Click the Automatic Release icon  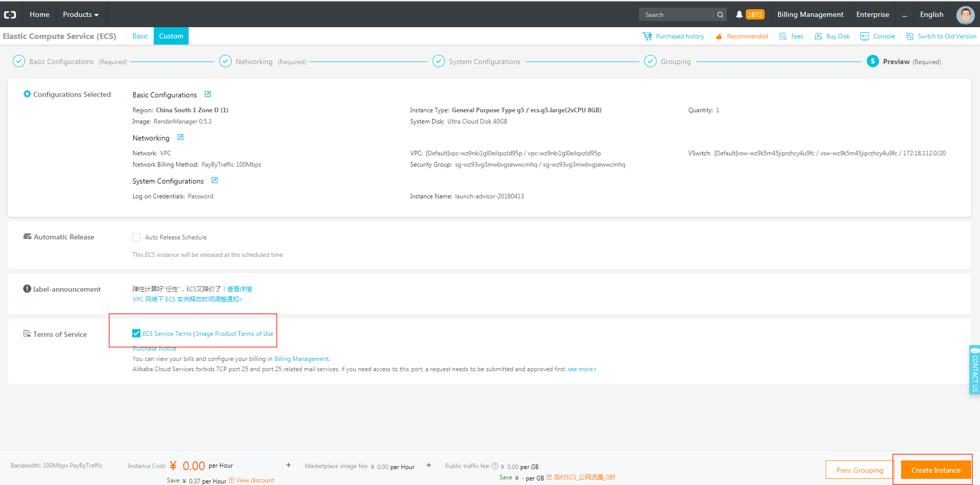pyautogui.click(x=27, y=236)
